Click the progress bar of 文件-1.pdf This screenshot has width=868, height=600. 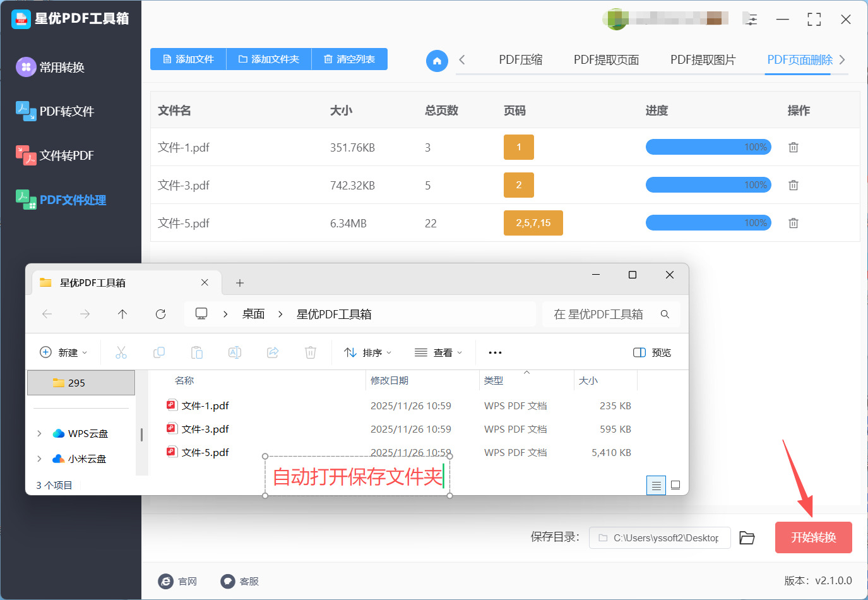708,147
